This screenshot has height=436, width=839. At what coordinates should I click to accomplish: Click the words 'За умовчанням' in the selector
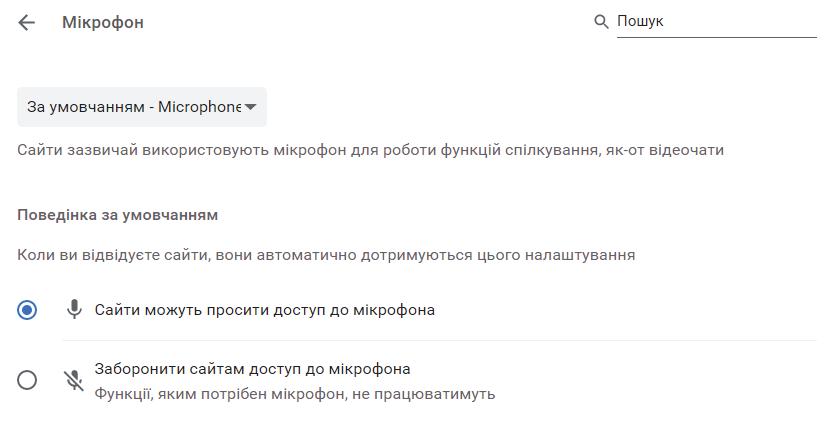click(86, 107)
